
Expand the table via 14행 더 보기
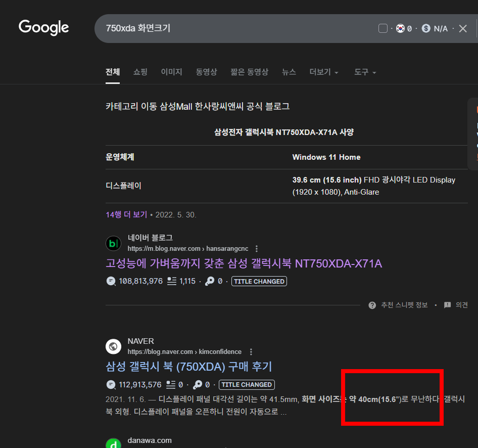[x=124, y=214]
